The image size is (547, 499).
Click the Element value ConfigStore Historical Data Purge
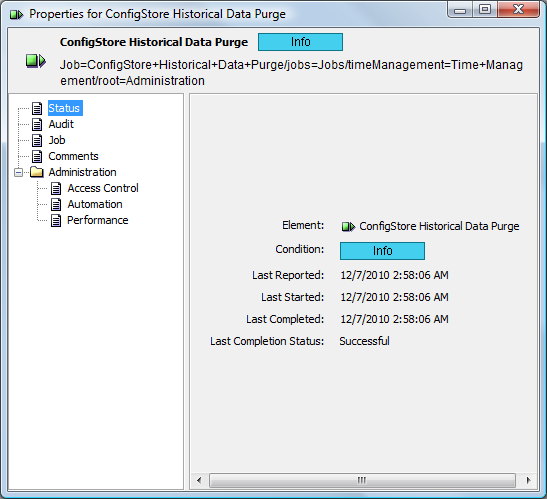pyautogui.click(x=439, y=226)
